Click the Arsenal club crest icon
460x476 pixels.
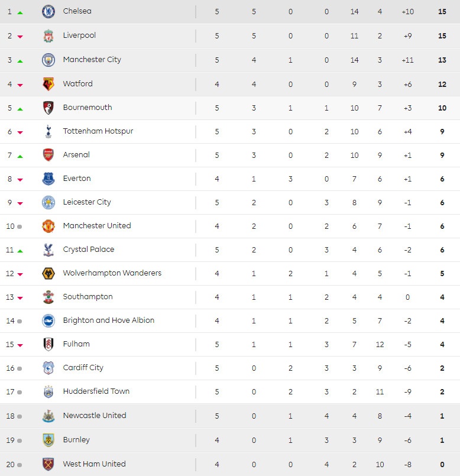click(48, 155)
